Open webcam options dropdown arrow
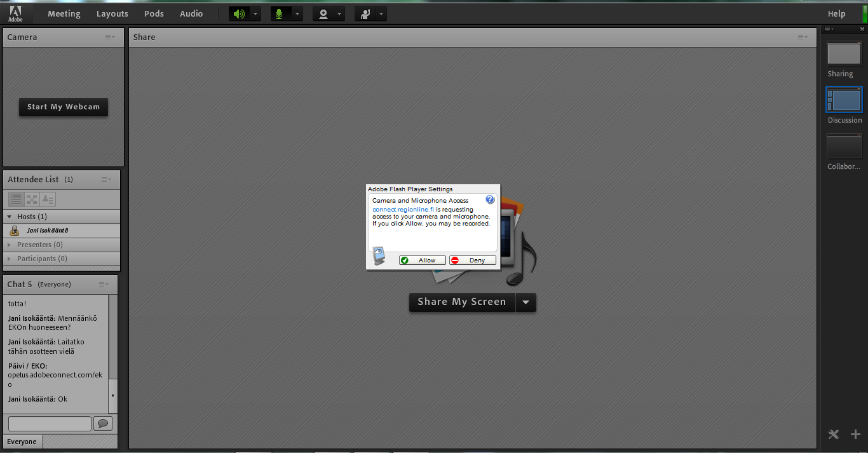 339,14
